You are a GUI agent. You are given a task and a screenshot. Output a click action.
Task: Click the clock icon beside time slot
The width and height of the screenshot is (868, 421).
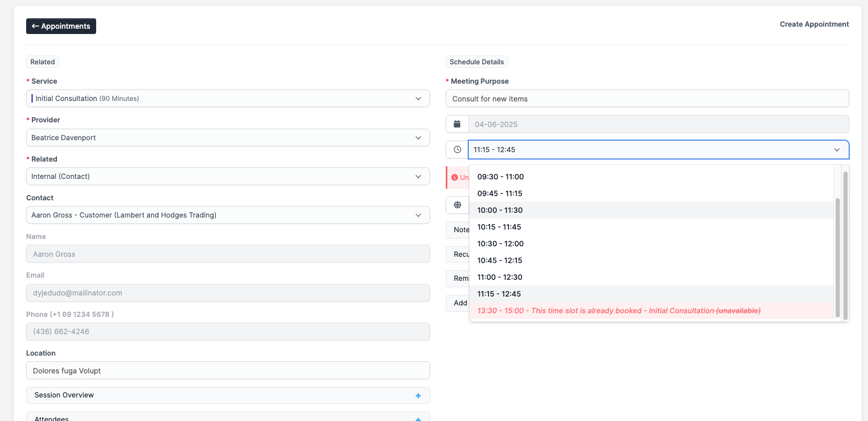pyautogui.click(x=457, y=150)
